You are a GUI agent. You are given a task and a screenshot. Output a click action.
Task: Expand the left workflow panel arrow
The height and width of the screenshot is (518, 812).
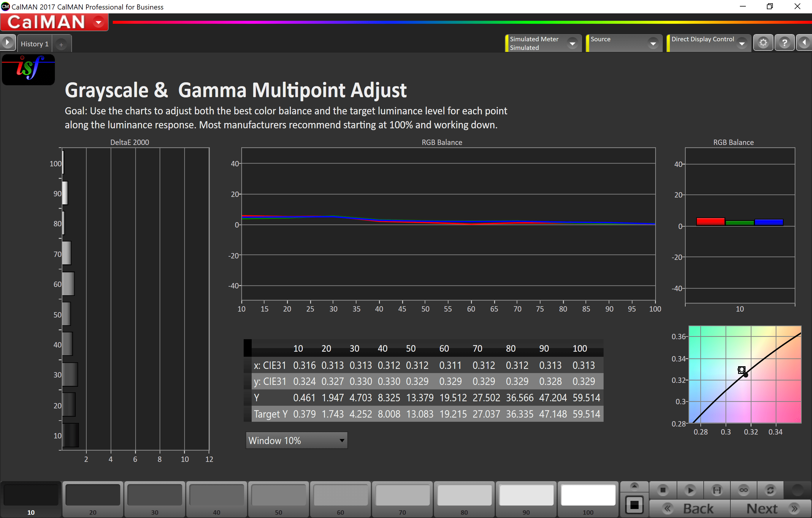coord(7,43)
